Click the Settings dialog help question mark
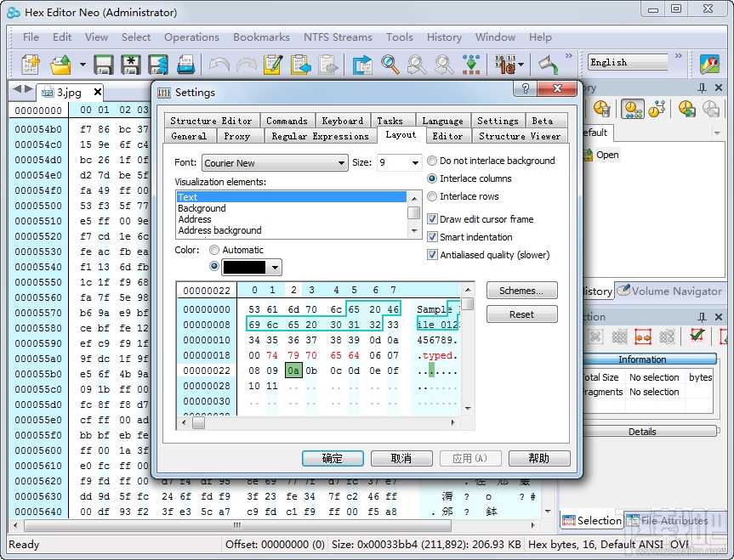The height and width of the screenshot is (560, 734). 526,88
